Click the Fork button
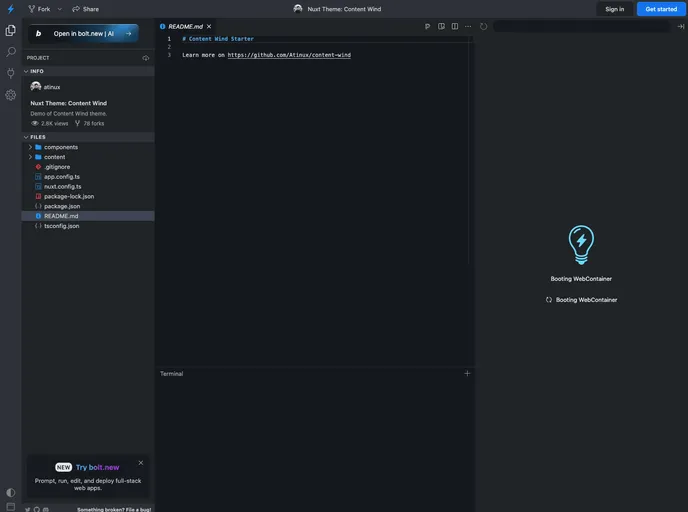Screen dimensions: 688x512 click(39, 9)
